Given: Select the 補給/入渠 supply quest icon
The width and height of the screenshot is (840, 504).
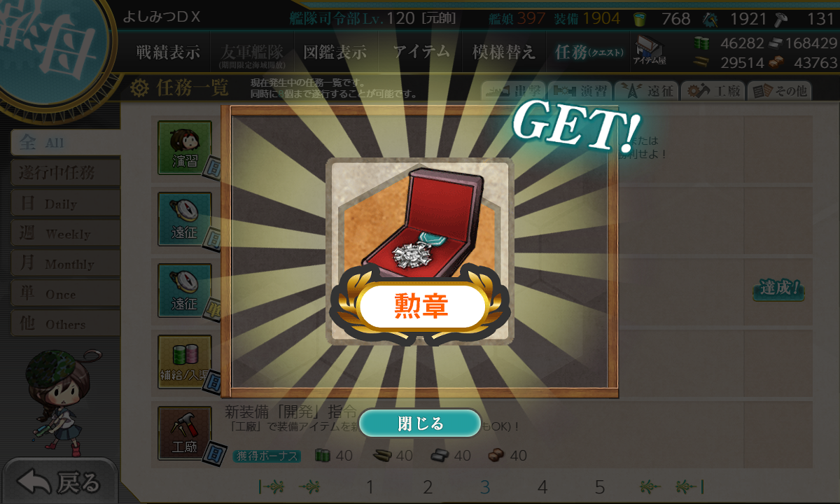Looking at the screenshot, I should [185, 363].
